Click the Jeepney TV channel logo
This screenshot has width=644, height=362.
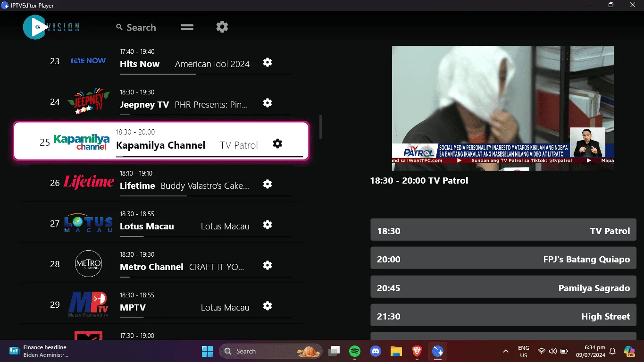pyautogui.click(x=88, y=101)
